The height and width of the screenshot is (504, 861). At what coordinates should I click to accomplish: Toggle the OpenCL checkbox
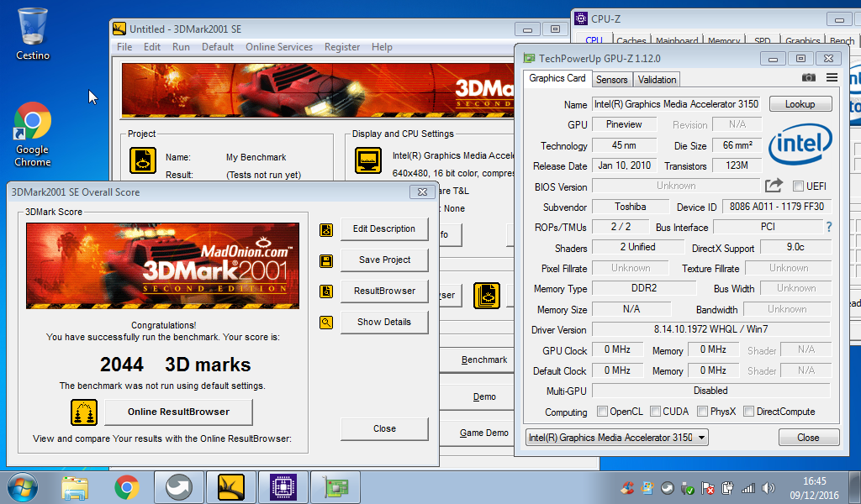pyautogui.click(x=602, y=412)
